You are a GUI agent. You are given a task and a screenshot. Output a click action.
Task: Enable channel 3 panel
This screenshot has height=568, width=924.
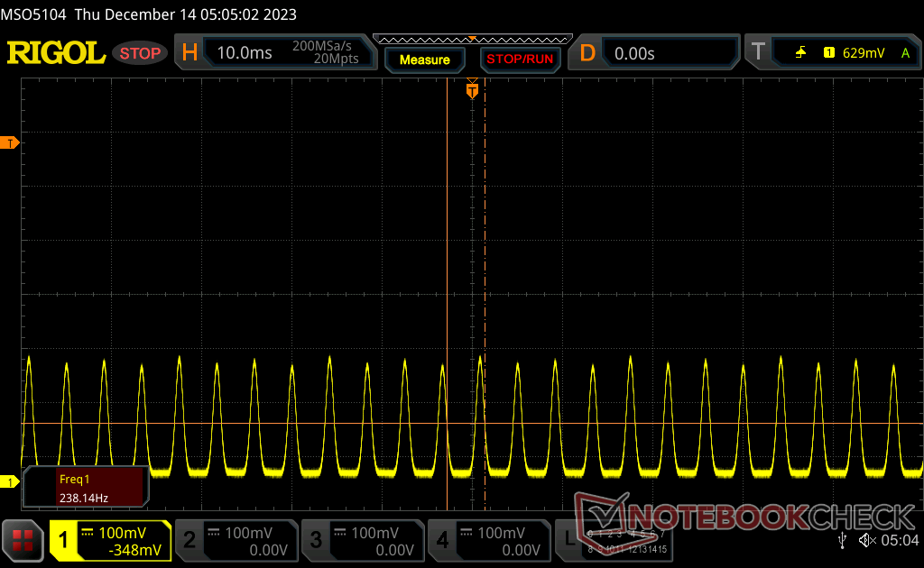tap(361, 541)
